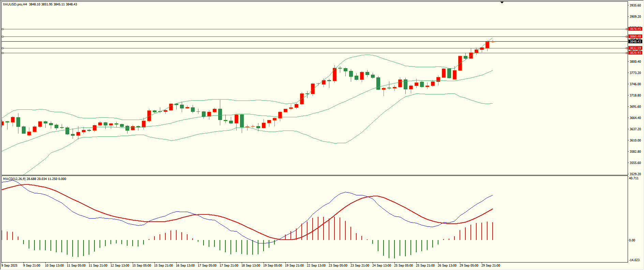Click the 9 Sep 2025 date label
Image resolution: width=644 pixels, height=270 pixels.
pyautogui.click(x=10, y=266)
